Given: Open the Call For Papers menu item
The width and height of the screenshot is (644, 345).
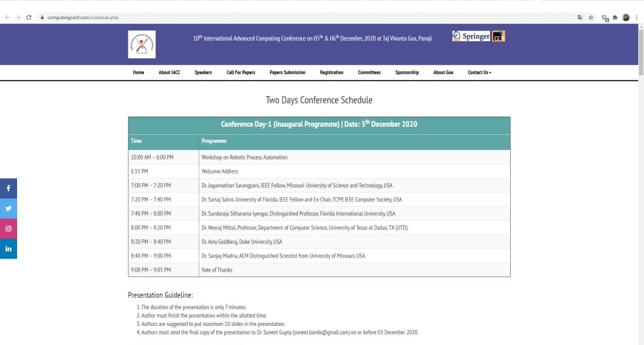Looking at the screenshot, I should tap(240, 72).
